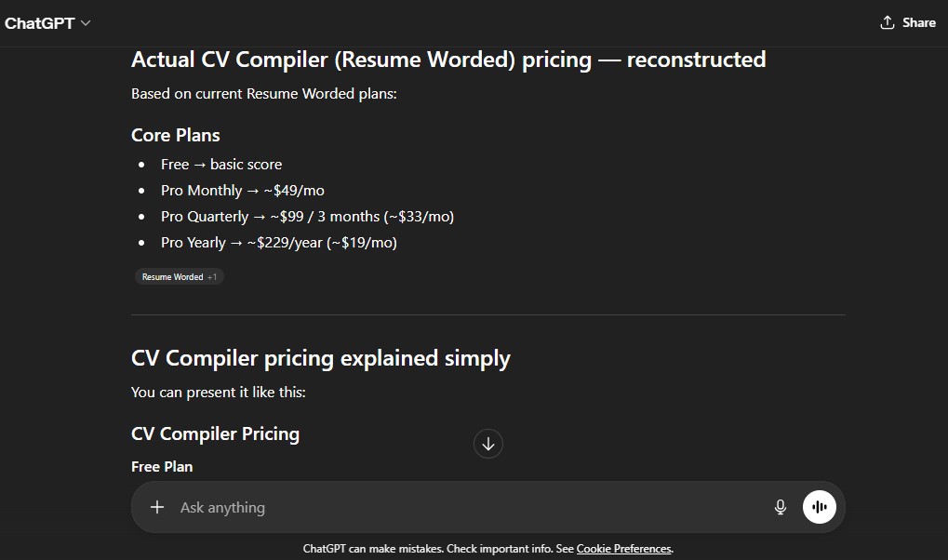Image resolution: width=948 pixels, height=560 pixels.
Task: Click the Free Plan subheading
Action: coord(162,466)
